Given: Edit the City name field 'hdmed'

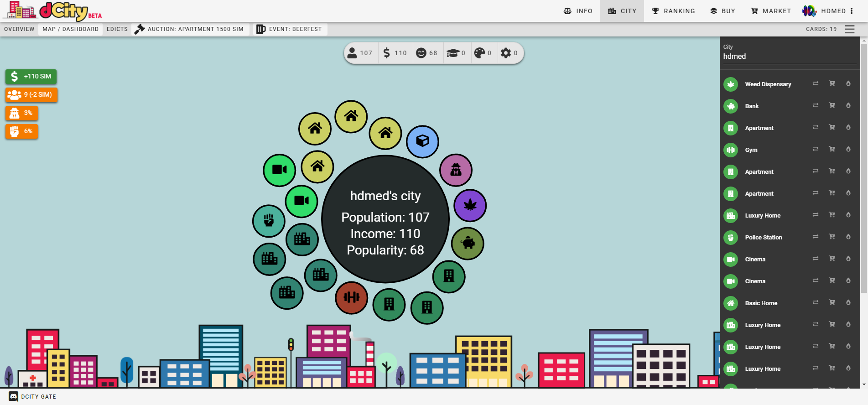Looking at the screenshot, I should [790, 57].
